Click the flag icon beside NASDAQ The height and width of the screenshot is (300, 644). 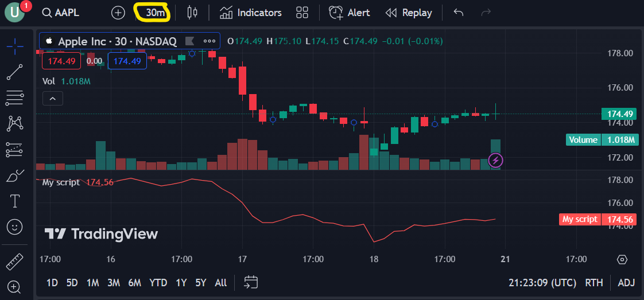point(190,41)
